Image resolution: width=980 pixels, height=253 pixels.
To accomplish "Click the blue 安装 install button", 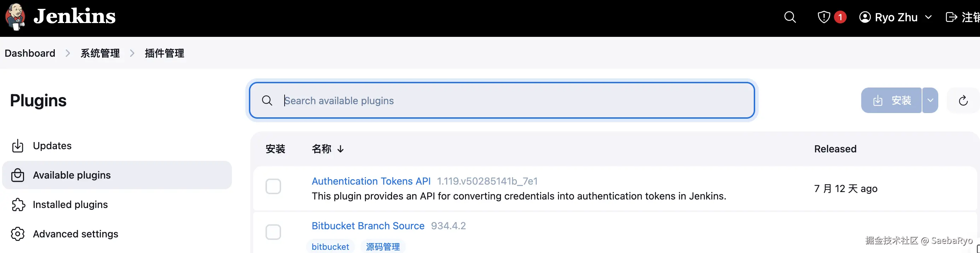I will click(891, 101).
